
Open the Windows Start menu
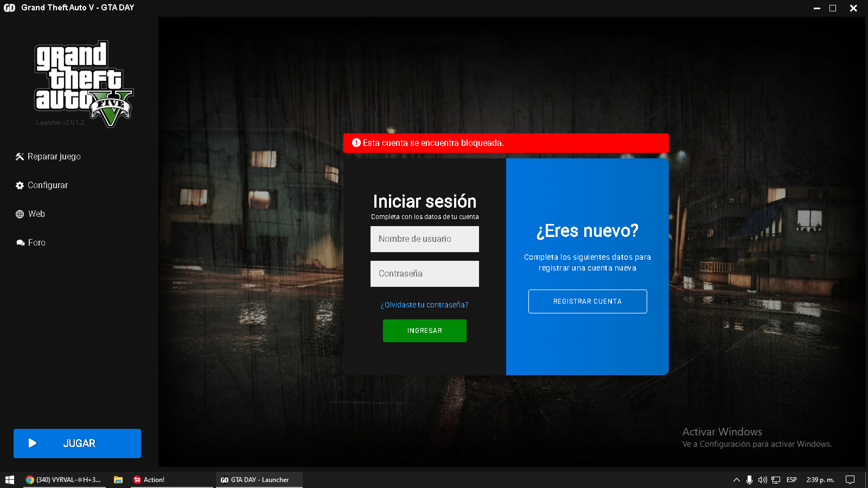point(10,480)
